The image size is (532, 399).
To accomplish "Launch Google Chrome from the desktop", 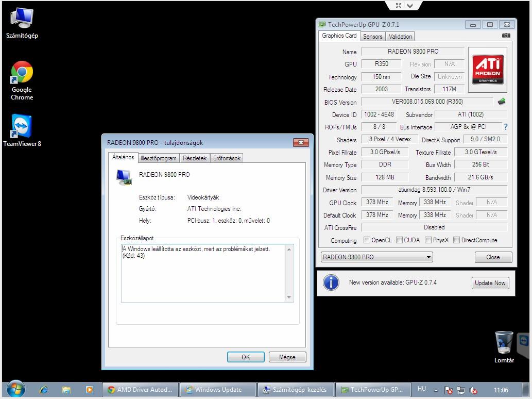I will coord(22,81).
